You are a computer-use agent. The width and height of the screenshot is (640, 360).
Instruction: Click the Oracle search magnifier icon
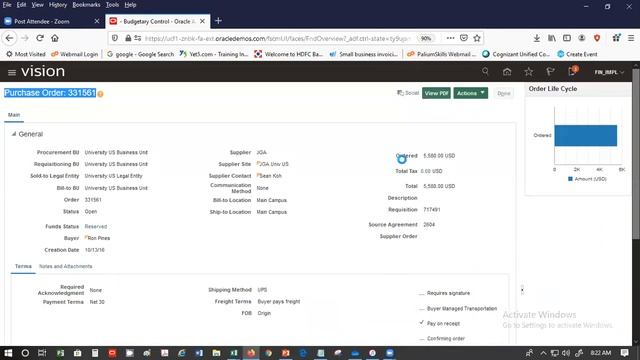(485, 71)
